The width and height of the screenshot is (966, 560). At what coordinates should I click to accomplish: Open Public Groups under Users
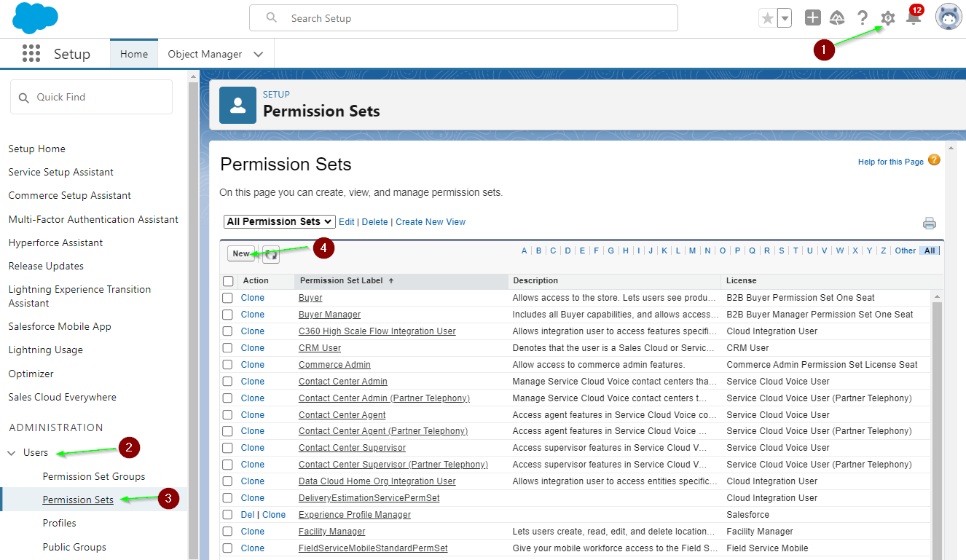74,547
